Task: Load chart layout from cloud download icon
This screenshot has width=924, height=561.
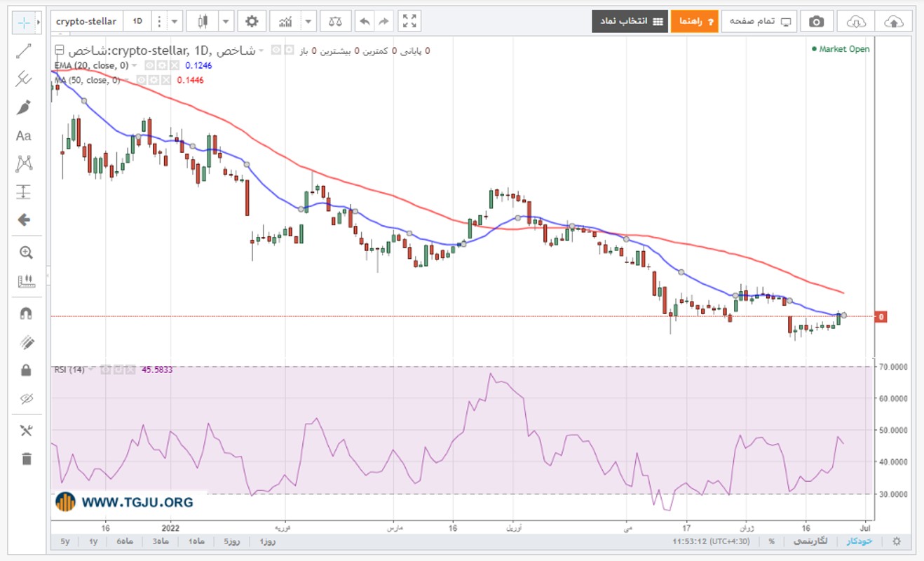Action: point(857,21)
